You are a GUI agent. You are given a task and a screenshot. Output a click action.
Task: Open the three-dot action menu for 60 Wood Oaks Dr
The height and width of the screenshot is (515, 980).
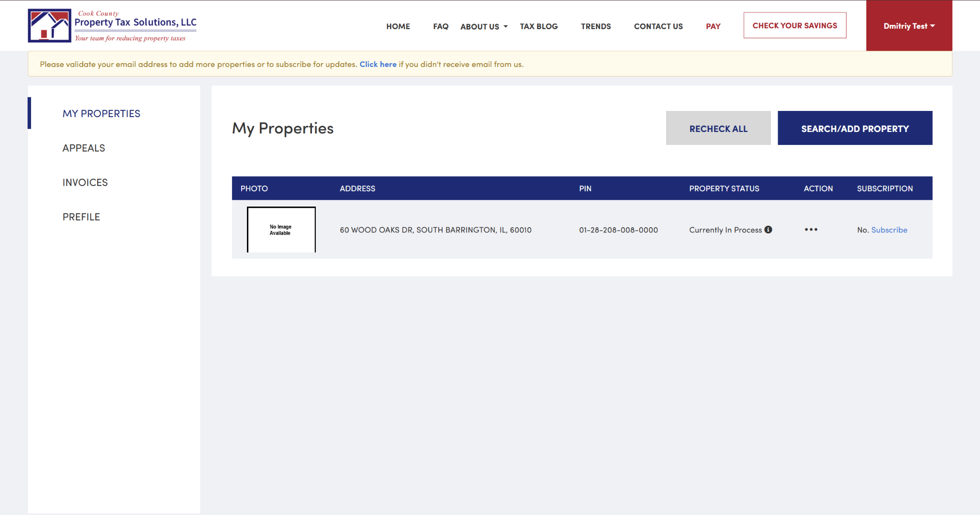point(811,230)
